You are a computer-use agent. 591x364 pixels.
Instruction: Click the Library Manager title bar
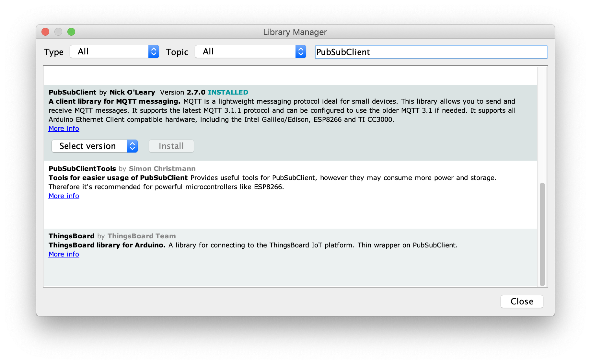pyautogui.click(x=294, y=32)
